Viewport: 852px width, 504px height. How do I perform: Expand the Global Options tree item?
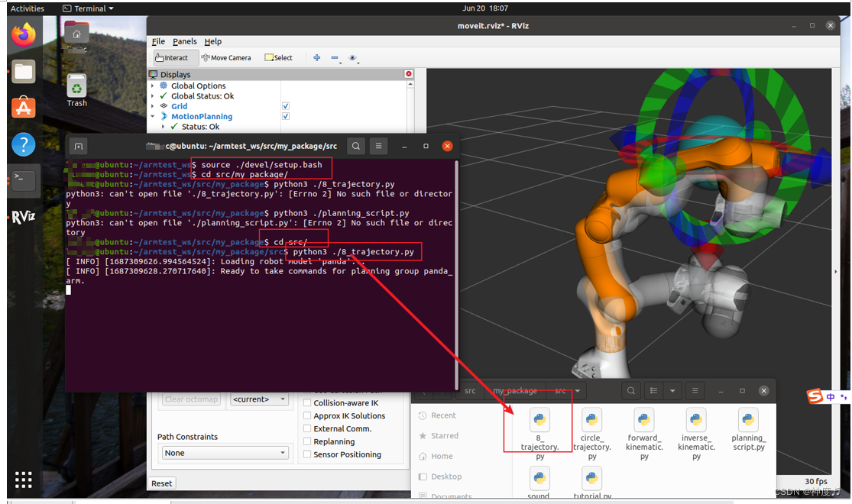pos(153,86)
